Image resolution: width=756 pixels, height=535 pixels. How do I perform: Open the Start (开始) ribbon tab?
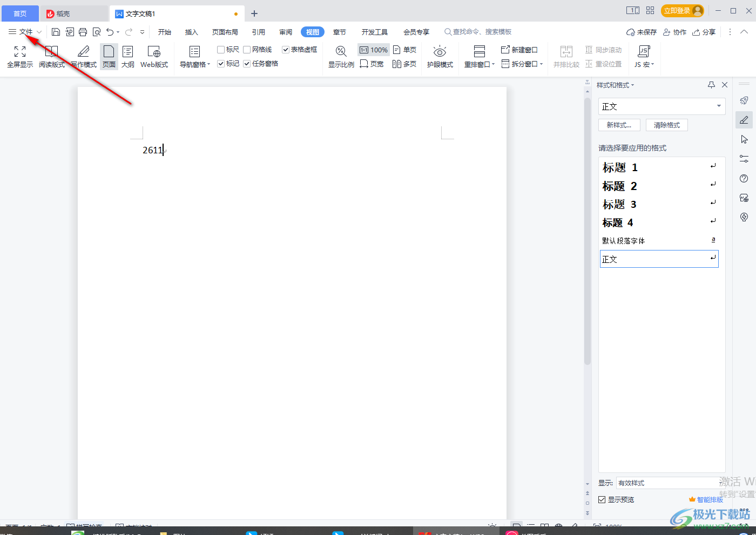tap(165, 32)
